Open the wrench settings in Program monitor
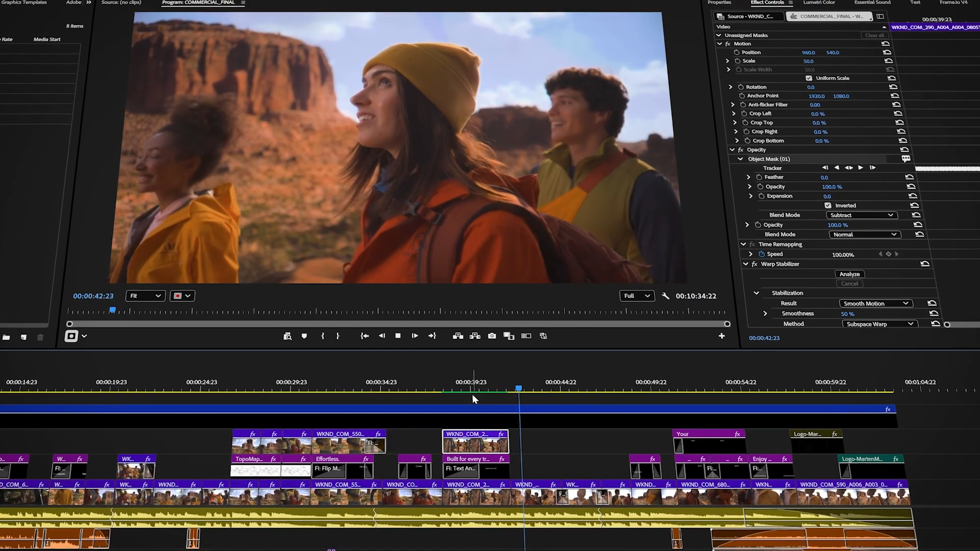 [x=665, y=296]
